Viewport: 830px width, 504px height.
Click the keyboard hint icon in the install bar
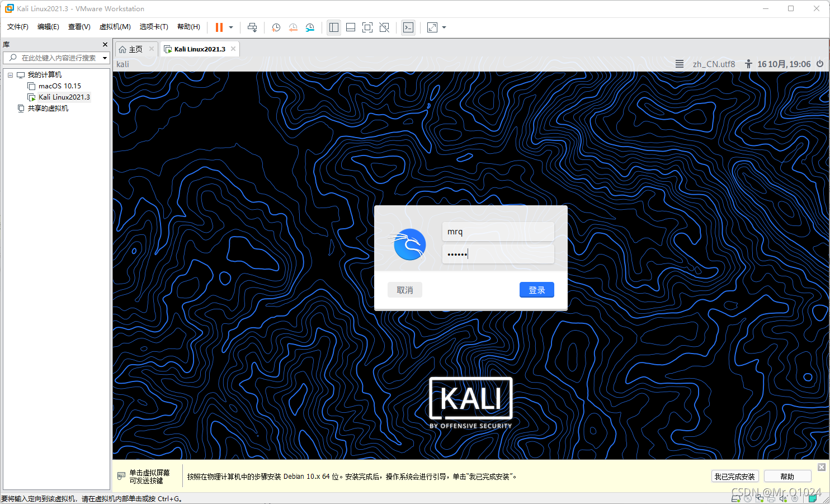pos(121,476)
